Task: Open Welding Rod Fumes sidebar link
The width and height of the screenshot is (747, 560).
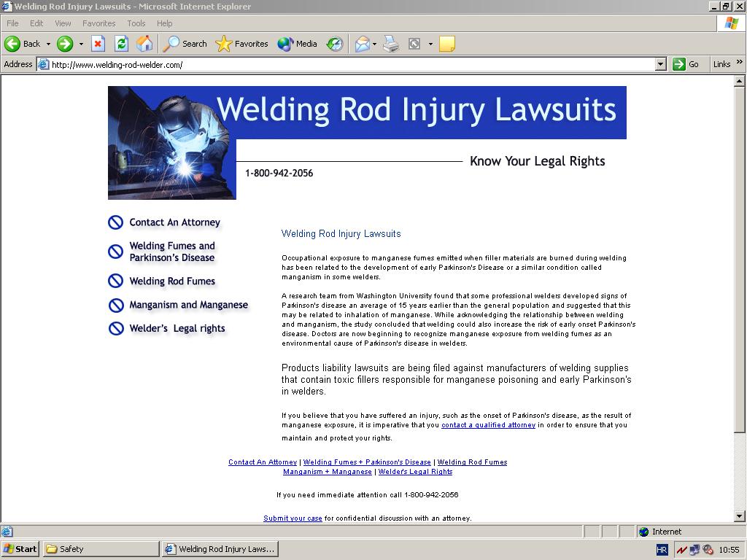Action: click(x=172, y=281)
